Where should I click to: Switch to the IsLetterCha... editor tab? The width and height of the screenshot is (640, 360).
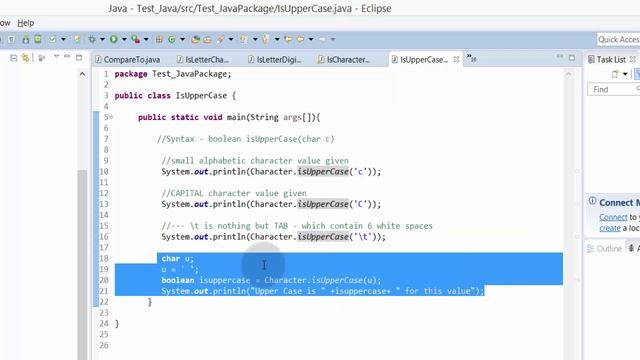(x=203, y=60)
